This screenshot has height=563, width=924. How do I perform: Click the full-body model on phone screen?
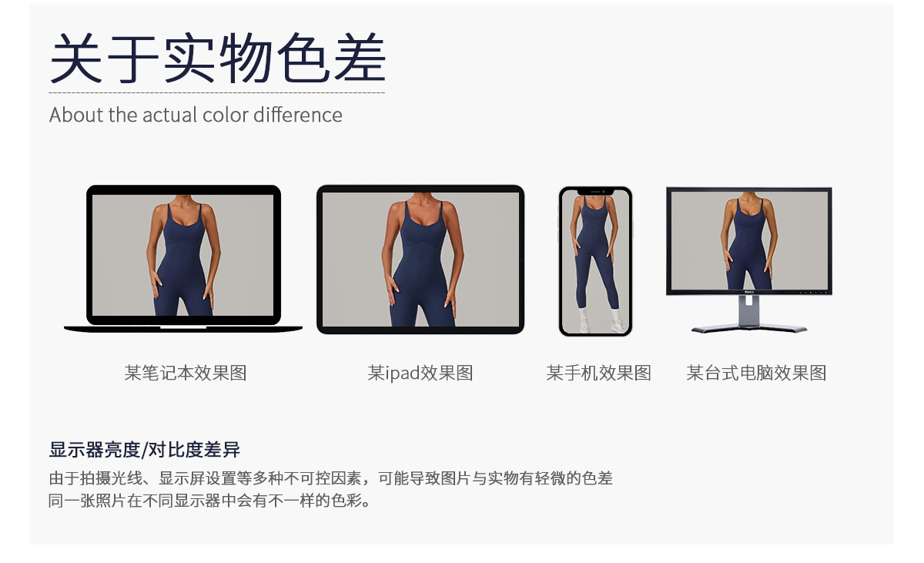click(x=596, y=264)
